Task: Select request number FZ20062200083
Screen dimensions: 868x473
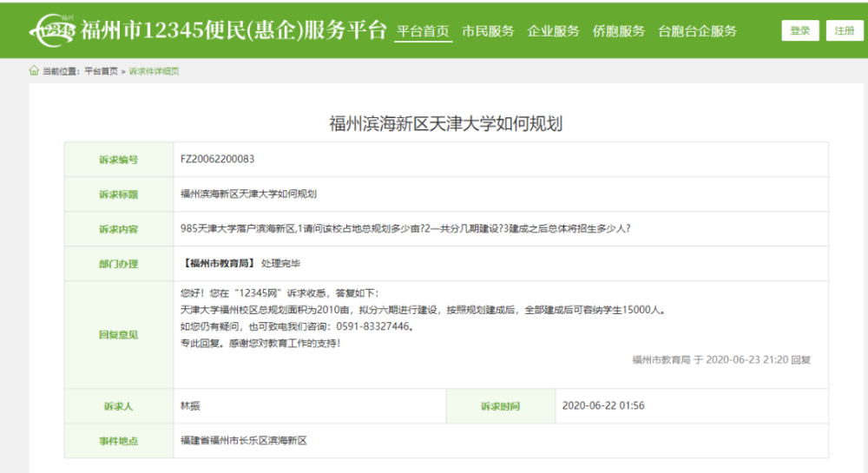Action: 217,160
